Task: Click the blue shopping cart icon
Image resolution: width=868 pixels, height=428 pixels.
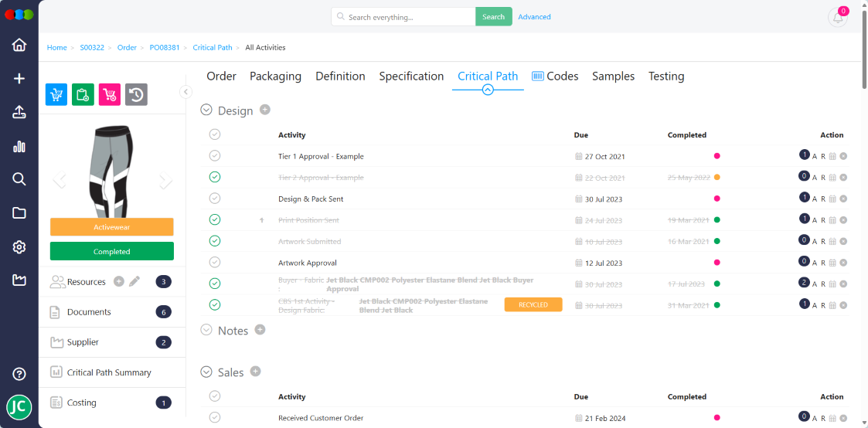Action: click(56, 95)
